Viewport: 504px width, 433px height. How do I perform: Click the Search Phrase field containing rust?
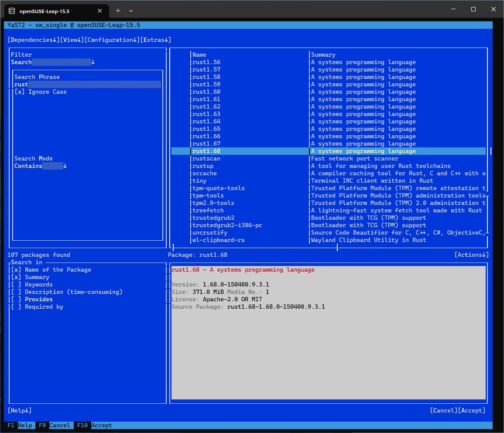(87, 85)
